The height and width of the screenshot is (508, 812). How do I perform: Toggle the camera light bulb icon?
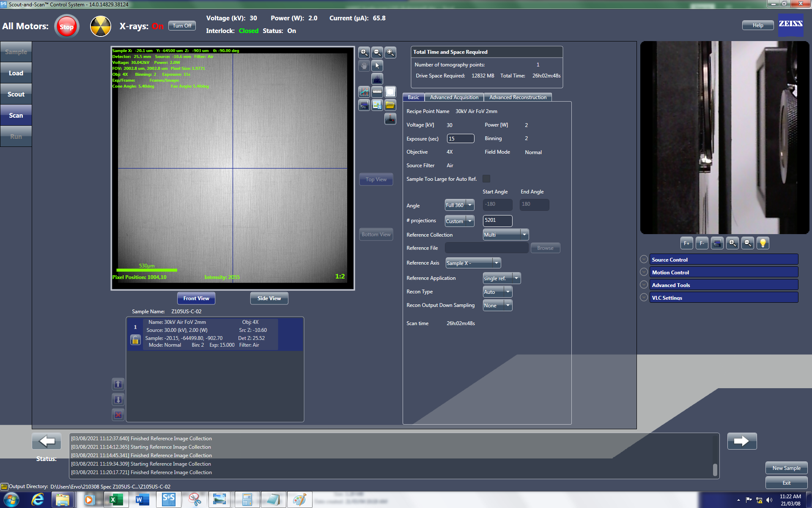763,243
